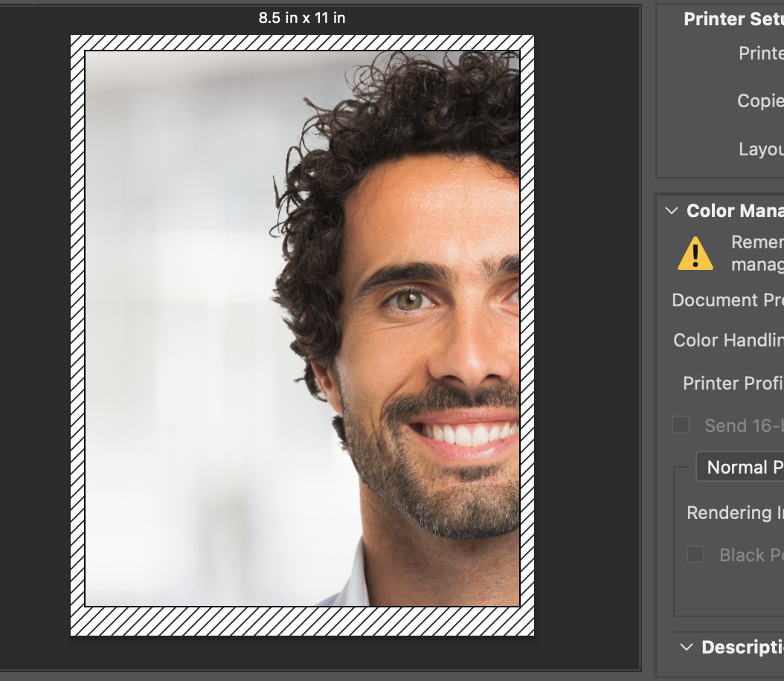The height and width of the screenshot is (681, 784).
Task: Enable the Send 16-bit Data checkbox
Action: [680, 425]
